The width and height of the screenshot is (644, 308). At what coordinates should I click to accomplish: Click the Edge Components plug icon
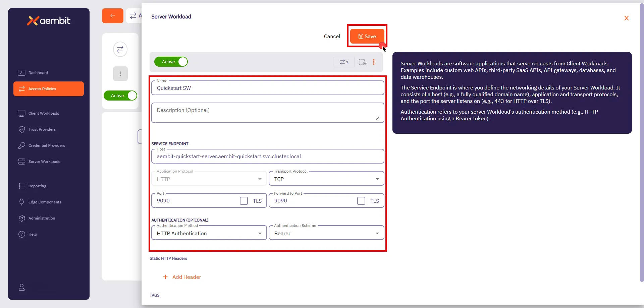22,202
